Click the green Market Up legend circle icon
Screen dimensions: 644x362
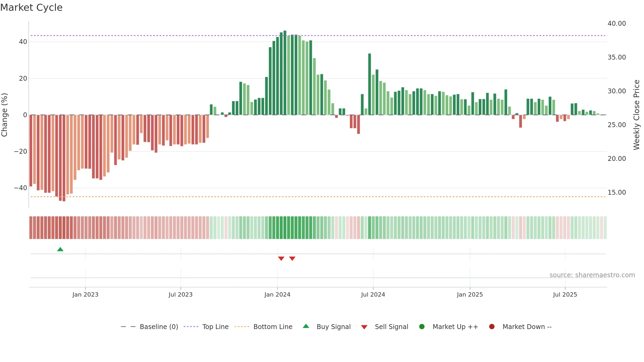coord(422,327)
